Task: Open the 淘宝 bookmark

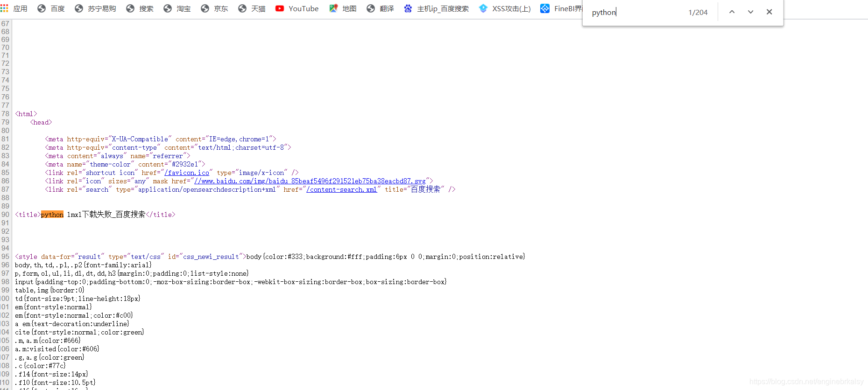Action: click(177, 8)
